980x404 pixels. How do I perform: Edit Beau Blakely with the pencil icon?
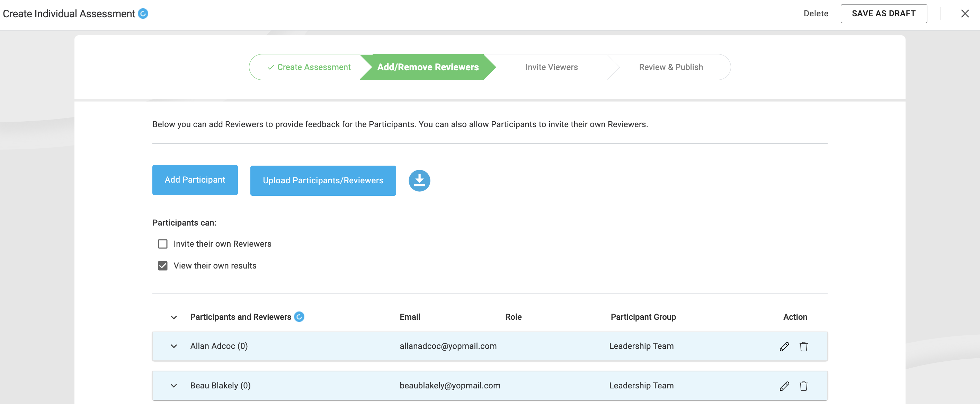pyautogui.click(x=784, y=386)
